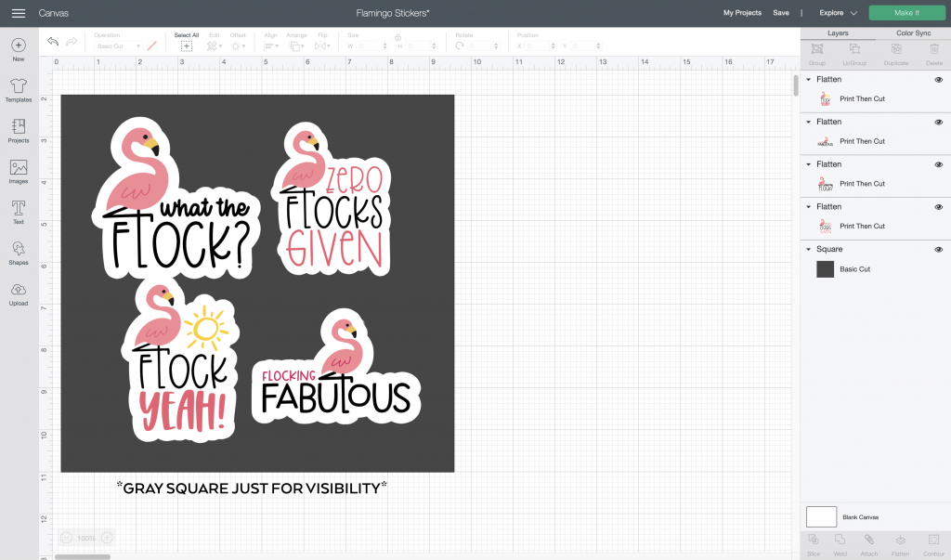The height and width of the screenshot is (560, 951).
Task: Click the Make It button
Action: (x=906, y=13)
